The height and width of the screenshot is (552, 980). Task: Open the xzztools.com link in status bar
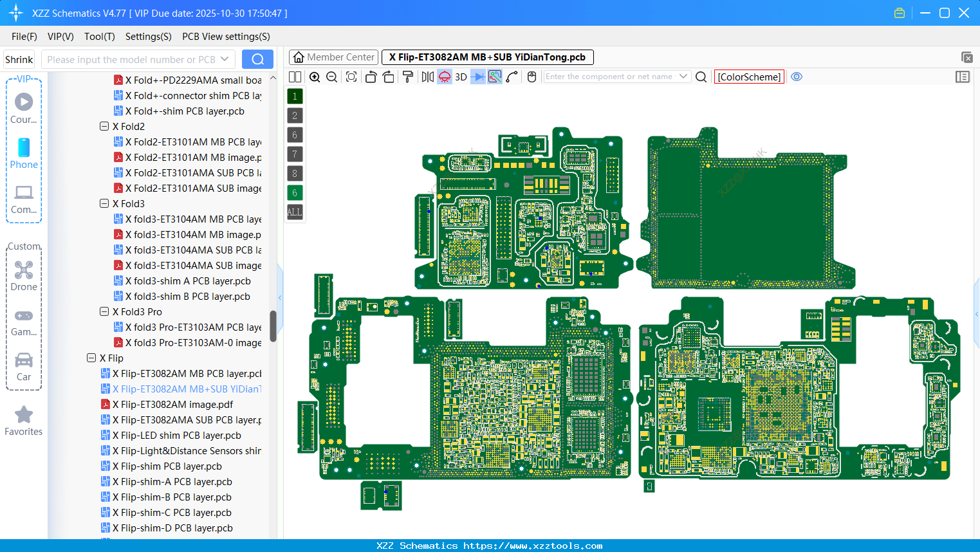[x=533, y=546]
